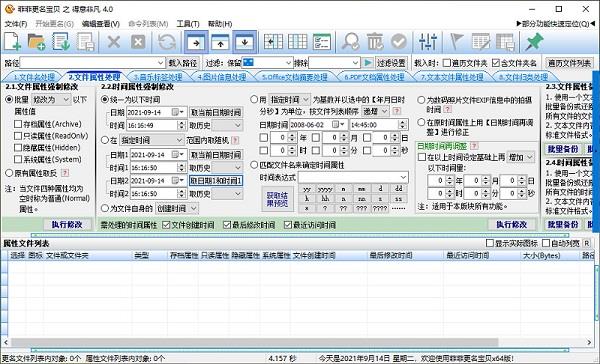The image size is (600, 364).
Task: Click the 时间 16:16:49 spinner arrows
Action: tap(182, 125)
